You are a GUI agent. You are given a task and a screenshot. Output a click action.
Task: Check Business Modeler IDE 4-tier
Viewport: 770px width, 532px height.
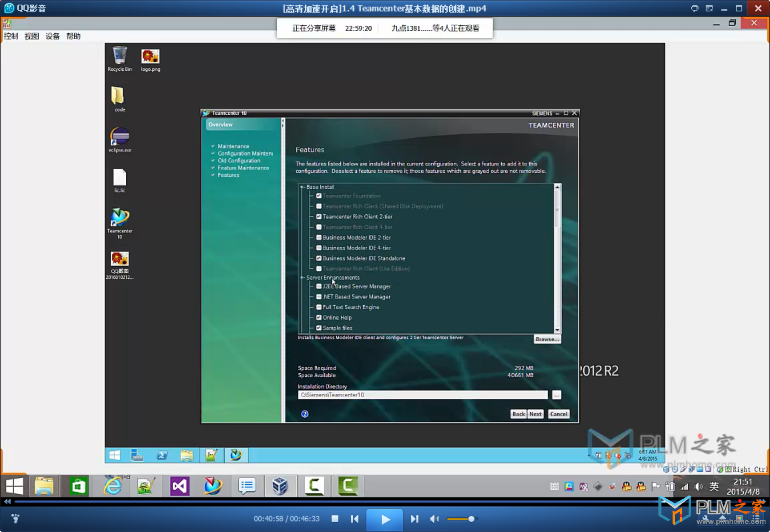(318, 248)
